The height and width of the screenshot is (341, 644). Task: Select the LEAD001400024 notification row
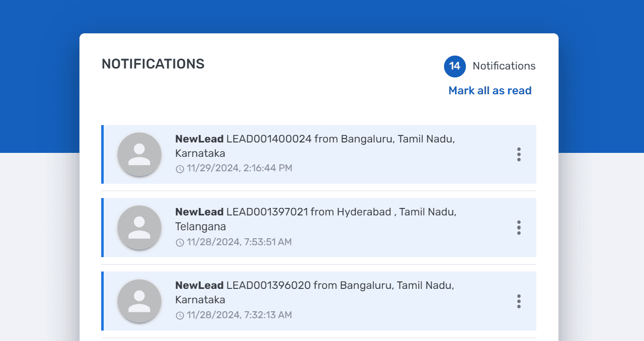319,154
